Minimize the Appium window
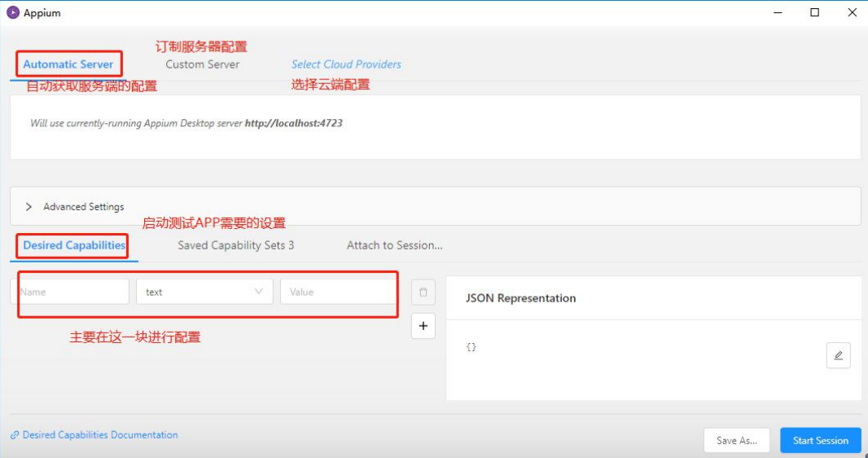Viewport: 868px width, 458px height. point(778,13)
